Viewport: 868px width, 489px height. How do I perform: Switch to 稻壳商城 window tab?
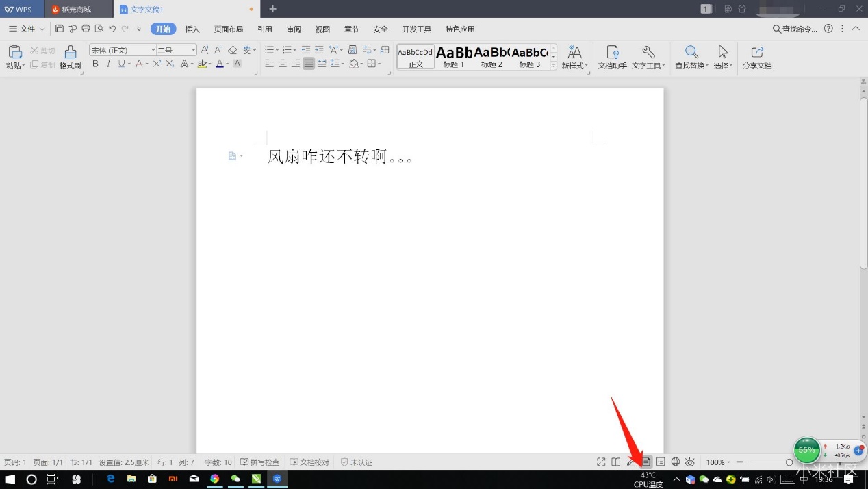(79, 10)
